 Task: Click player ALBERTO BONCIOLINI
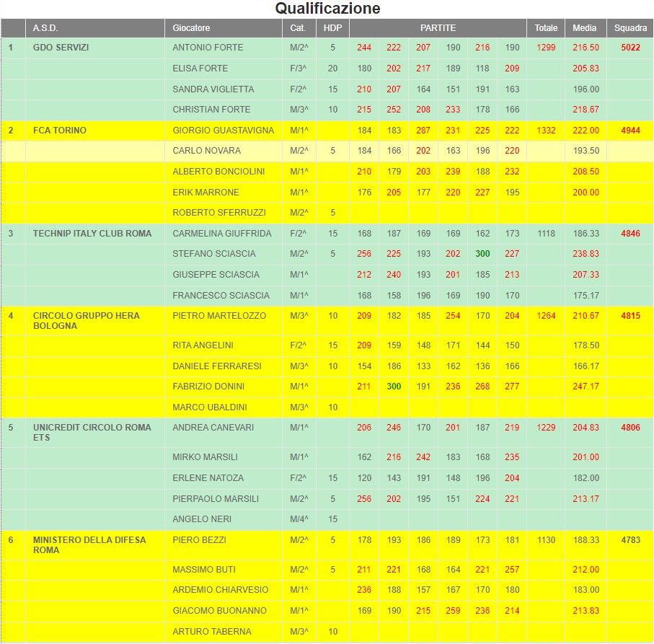coord(218,172)
